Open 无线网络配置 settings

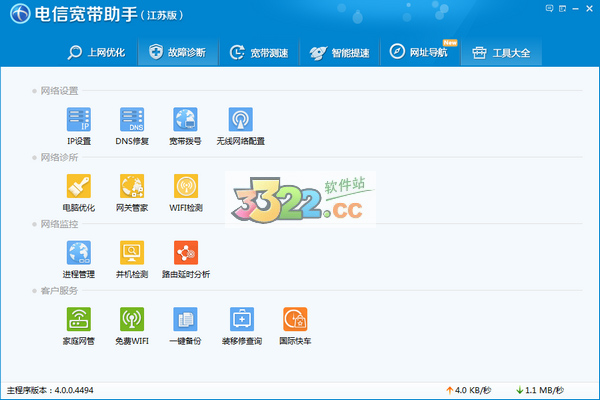[240, 126]
